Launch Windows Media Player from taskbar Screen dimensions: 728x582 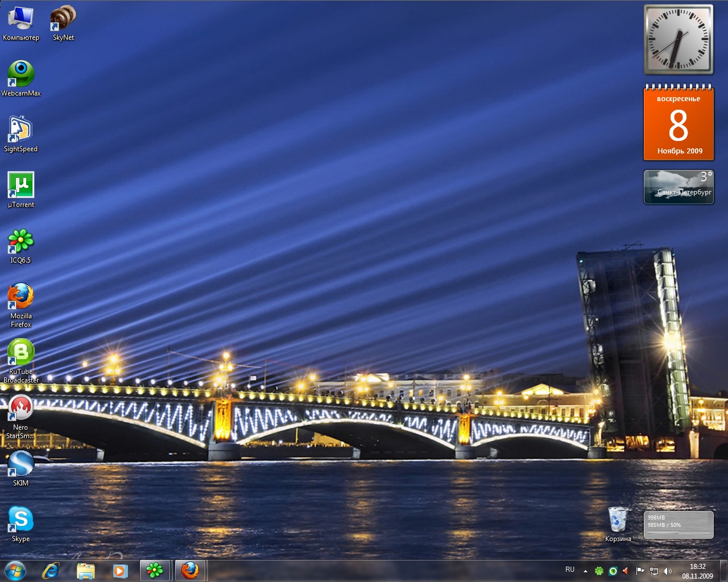coord(120,571)
